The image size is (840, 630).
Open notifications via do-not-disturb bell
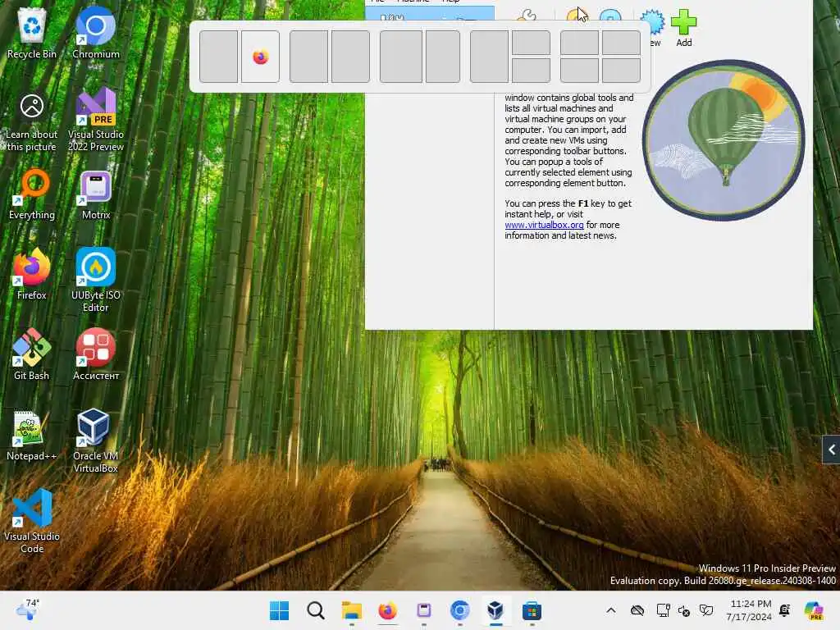pyautogui.click(x=785, y=610)
